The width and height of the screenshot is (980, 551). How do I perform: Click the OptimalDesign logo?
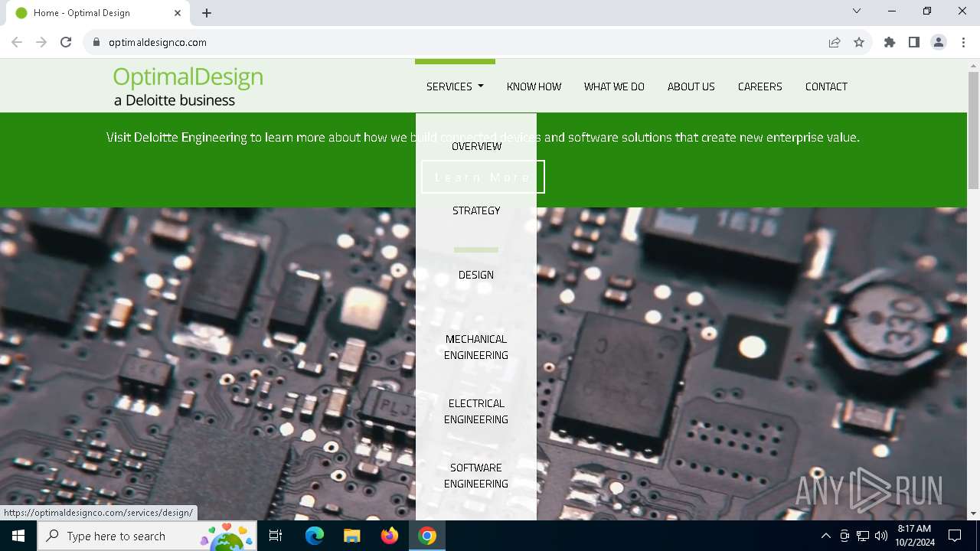point(188,86)
